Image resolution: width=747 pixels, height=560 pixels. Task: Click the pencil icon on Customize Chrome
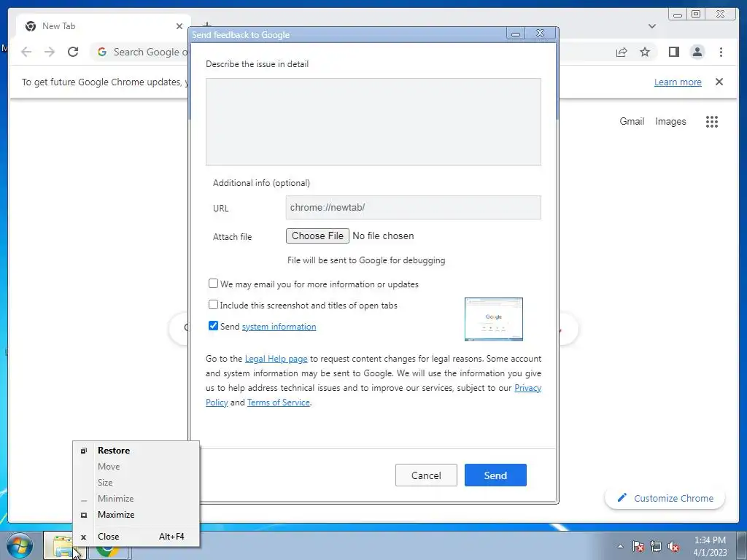point(622,497)
